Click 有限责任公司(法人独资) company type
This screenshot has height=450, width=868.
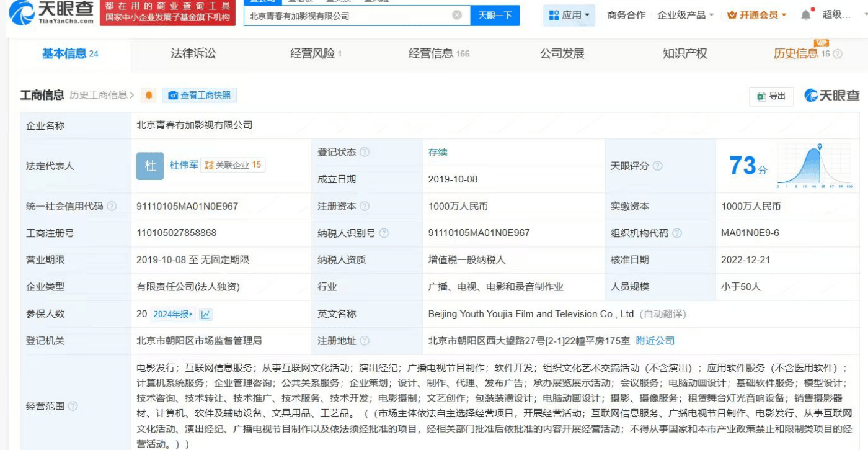188,287
